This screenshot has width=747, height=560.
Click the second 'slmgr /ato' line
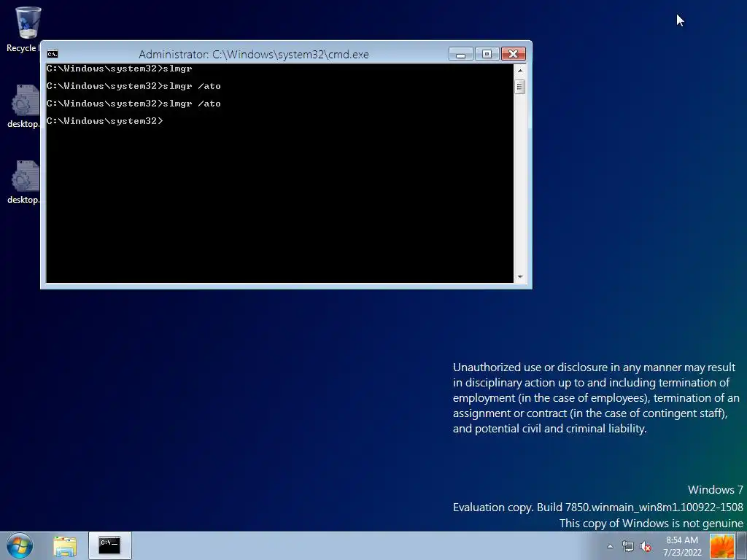click(133, 104)
